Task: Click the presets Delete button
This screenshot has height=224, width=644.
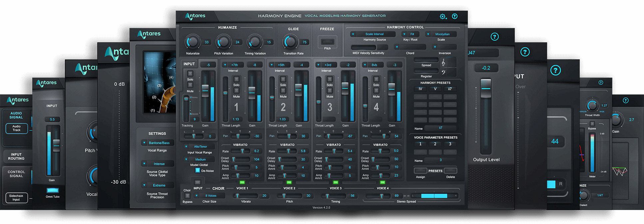Action: 451,171
